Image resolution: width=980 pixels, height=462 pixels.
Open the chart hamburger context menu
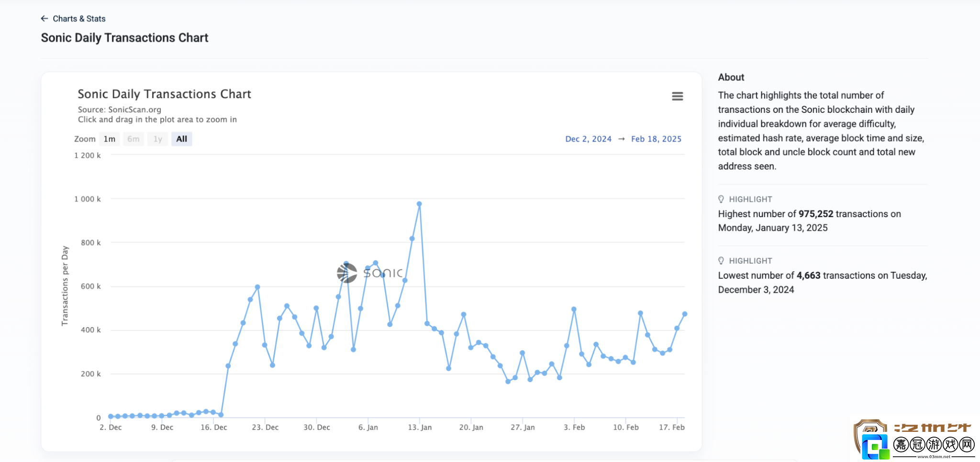click(677, 96)
